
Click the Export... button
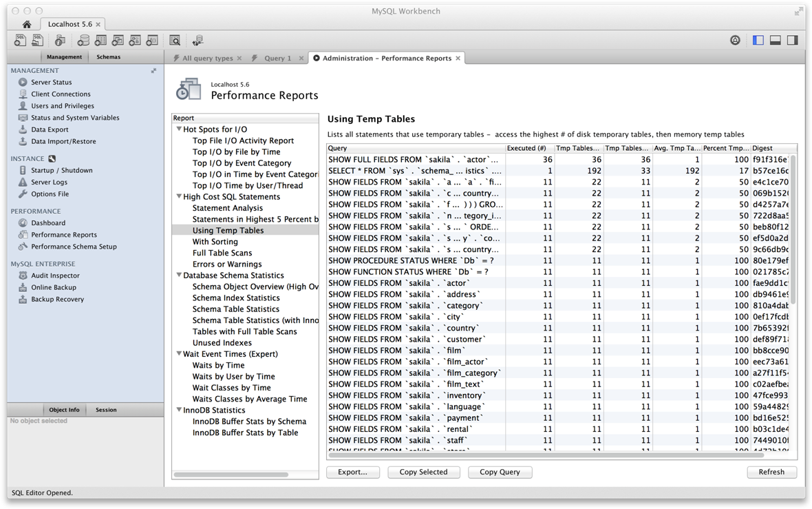(352, 472)
